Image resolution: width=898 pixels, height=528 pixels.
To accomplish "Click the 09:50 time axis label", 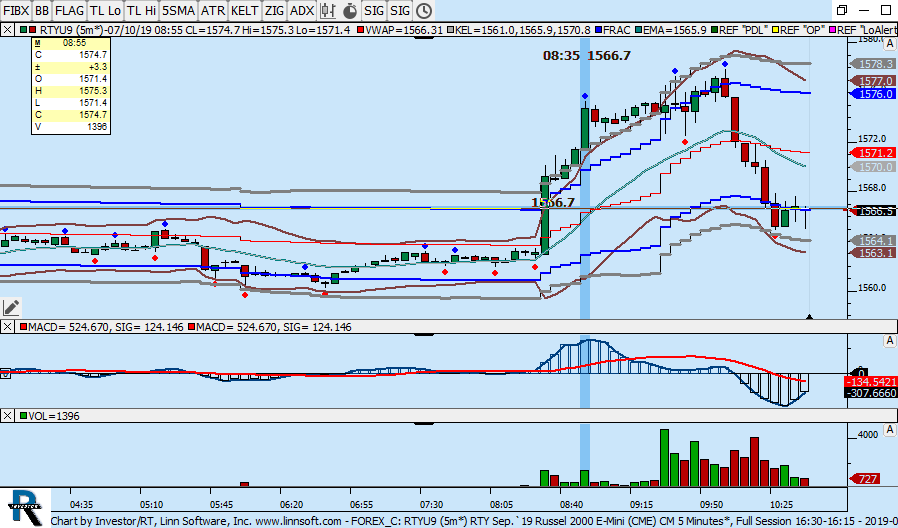I will (x=711, y=505).
